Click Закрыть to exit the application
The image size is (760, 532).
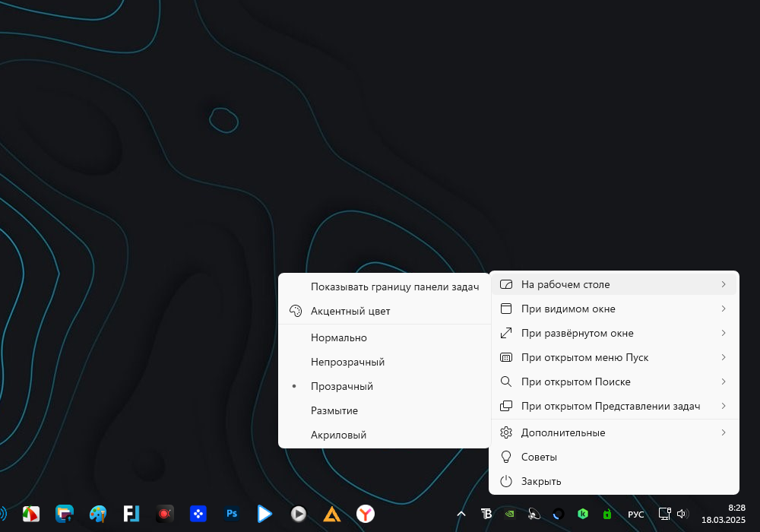click(x=613, y=481)
